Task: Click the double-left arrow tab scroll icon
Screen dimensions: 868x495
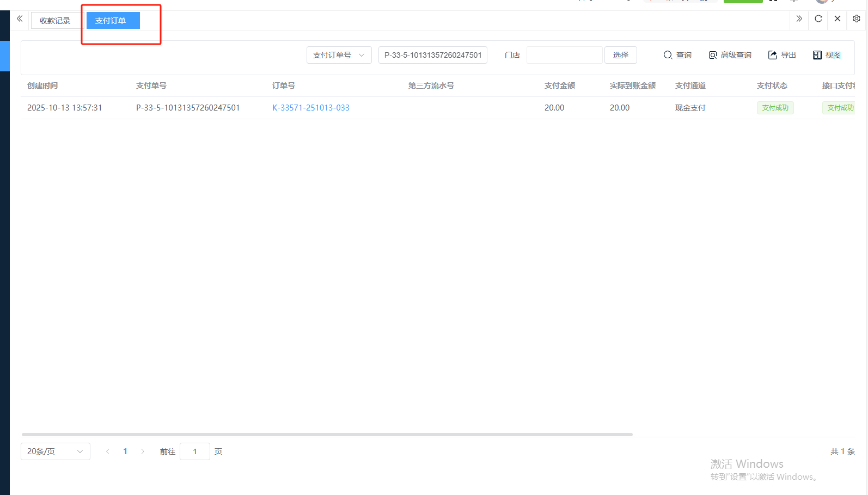Action: 20,19
